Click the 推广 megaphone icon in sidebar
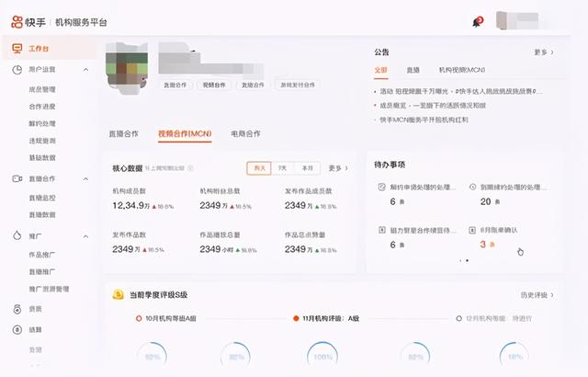The height and width of the screenshot is (377, 588). [17, 235]
